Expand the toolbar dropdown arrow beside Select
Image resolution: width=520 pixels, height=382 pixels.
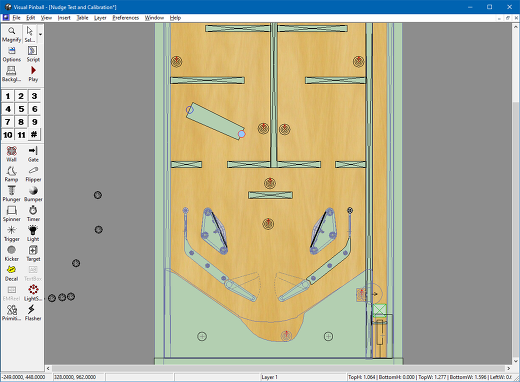(x=40, y=34)
